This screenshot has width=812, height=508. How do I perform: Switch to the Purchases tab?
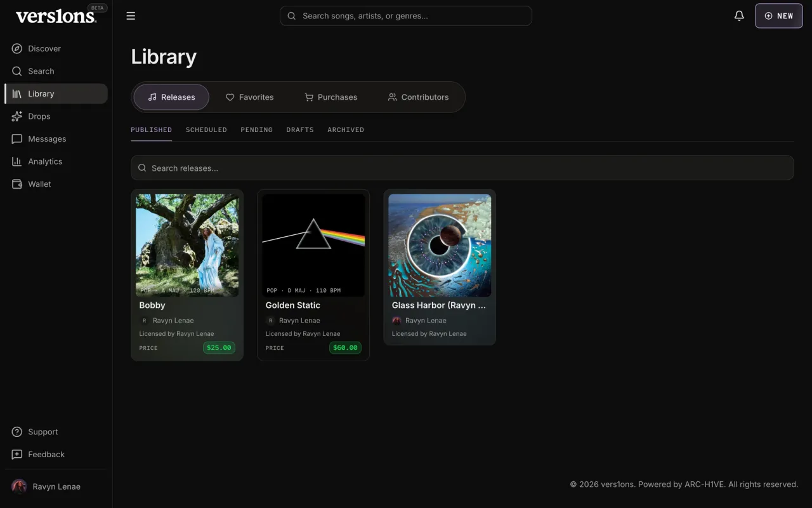331,97
